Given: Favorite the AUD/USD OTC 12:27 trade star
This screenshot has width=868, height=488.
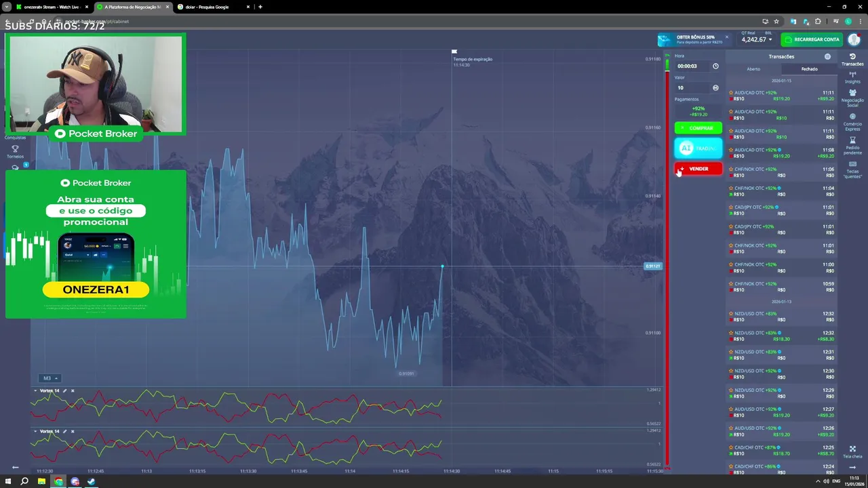Looking at the screenshot, I should 731,409.
